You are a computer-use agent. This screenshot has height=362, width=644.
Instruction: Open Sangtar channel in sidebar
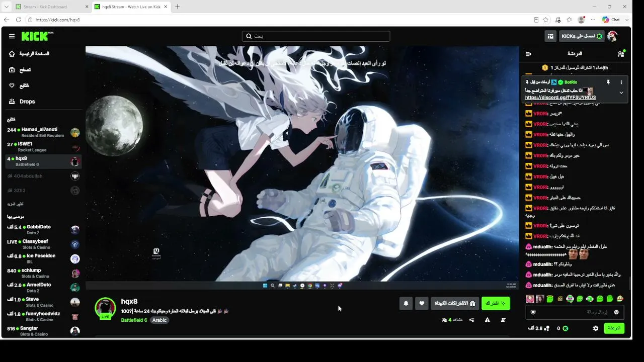(x=43, y=331)
